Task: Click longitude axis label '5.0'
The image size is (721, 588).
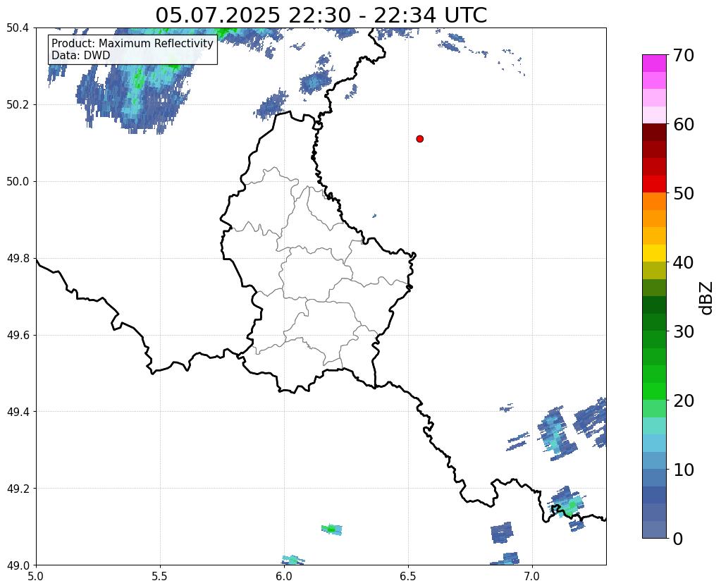Action: [x=36, y=576]
